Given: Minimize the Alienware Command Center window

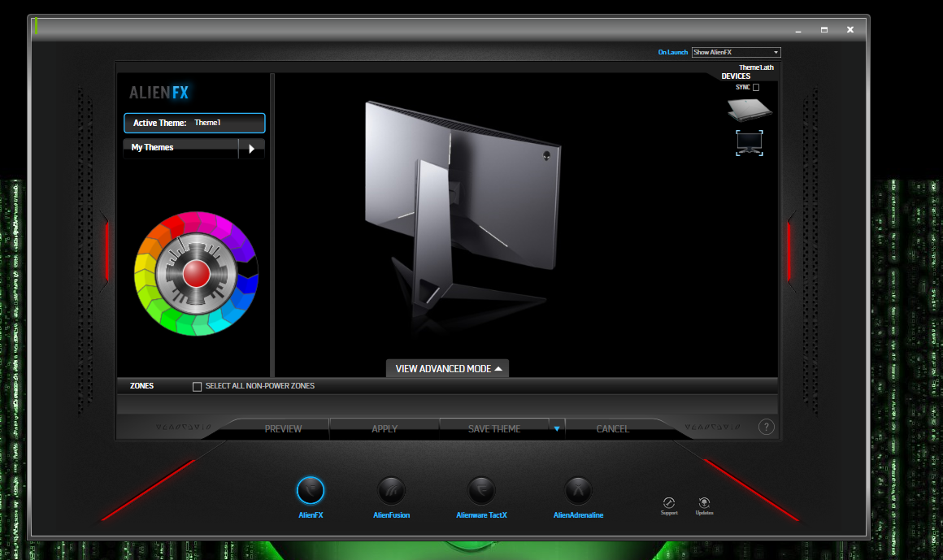Looking at the screenshot, I should click(798, 29).
